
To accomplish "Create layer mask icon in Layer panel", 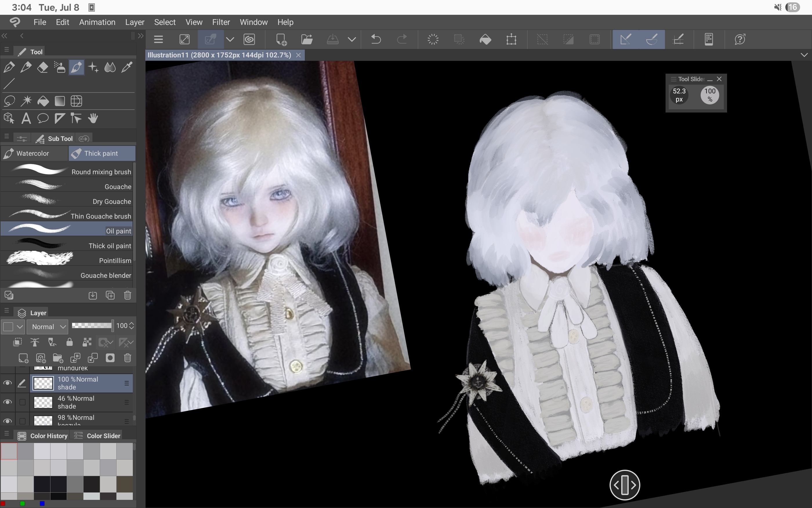I will [x=110, y=358].
